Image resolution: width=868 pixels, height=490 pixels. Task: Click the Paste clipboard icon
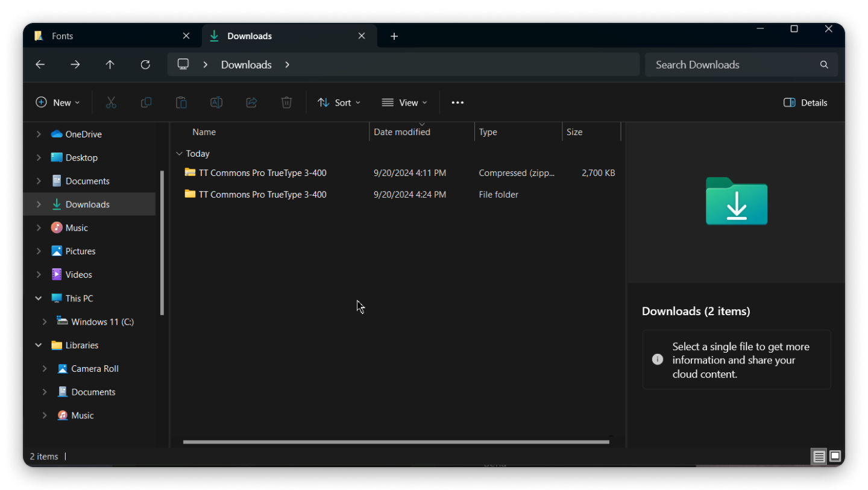pos(181,102)
